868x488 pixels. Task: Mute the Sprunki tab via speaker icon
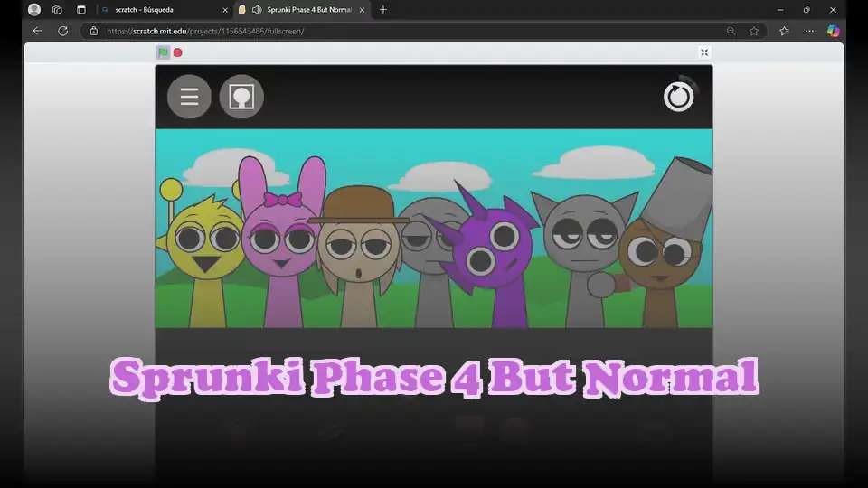pos(257,10)
